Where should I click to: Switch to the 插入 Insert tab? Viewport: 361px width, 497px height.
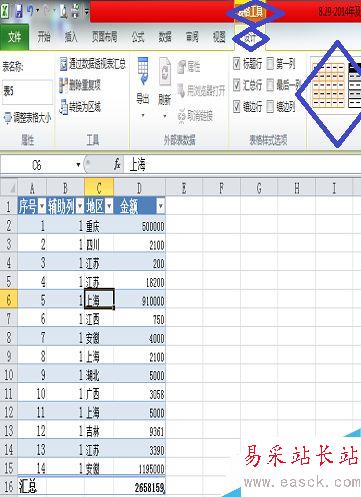(71, 37)
